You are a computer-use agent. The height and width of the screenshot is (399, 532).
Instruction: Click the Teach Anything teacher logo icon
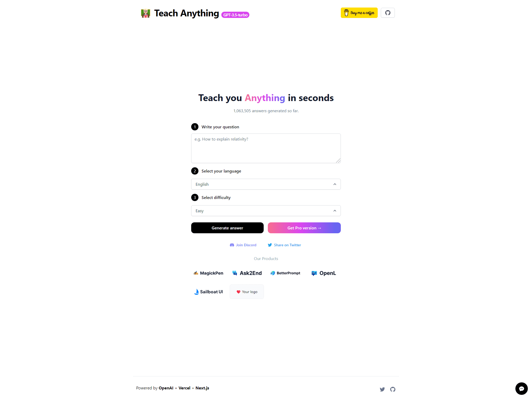coord(145,13)
